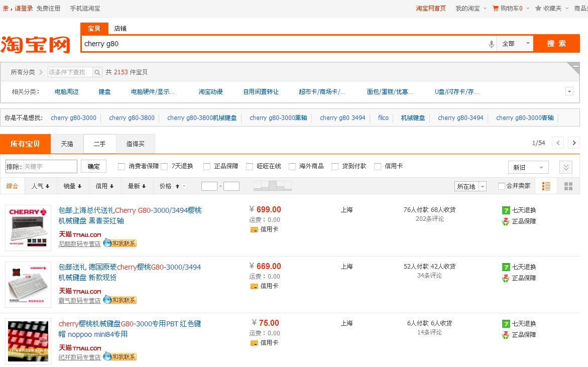Contact seller of the 699.00 keyboard

120,243
